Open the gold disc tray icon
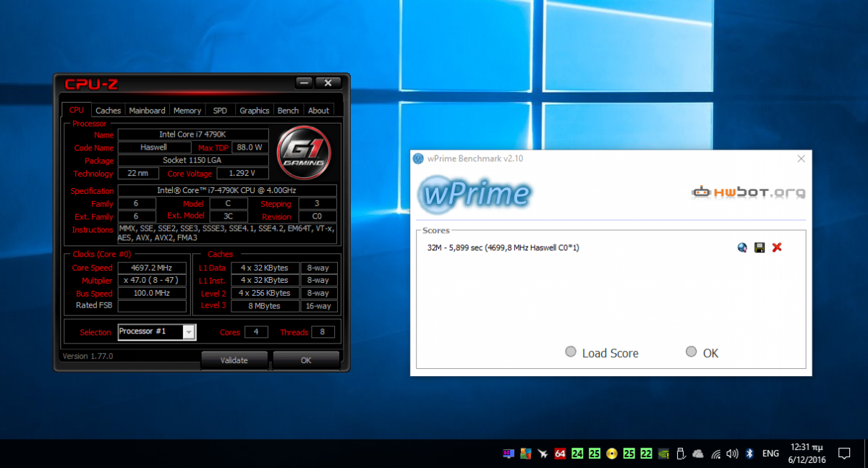Image resolution: width=868 pixels, height=468 pixels. pos(611,454)
